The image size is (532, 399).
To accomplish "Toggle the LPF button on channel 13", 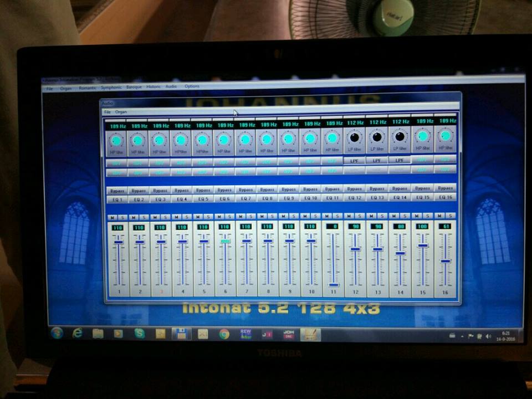I will click(x=377, y=160).
